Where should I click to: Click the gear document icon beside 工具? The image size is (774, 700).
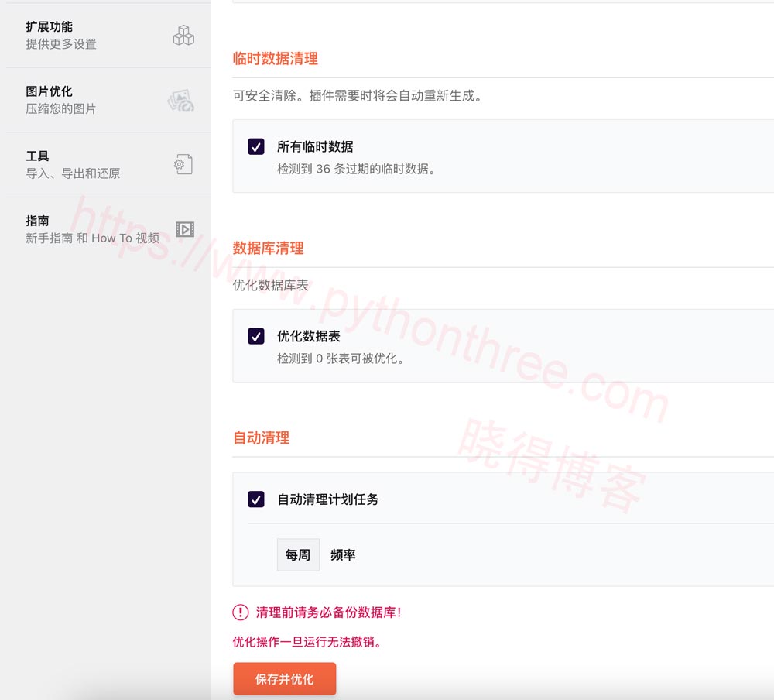[x=183, y=164]
